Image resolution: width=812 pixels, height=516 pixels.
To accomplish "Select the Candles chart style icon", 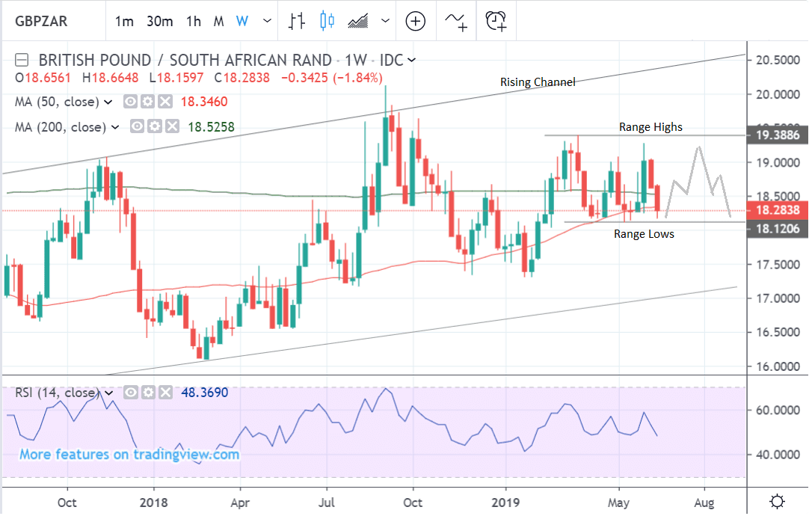I will tap(327, 21).
